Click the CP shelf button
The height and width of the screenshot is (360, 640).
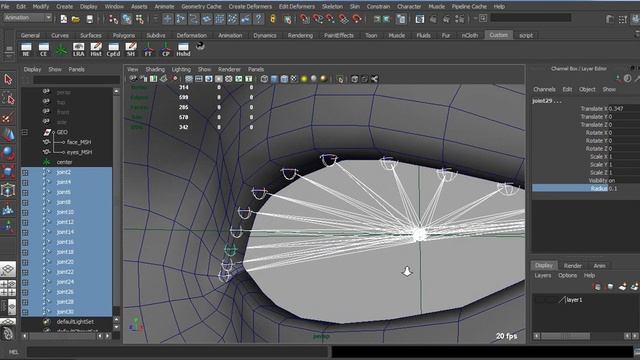[x=166, y=49]
